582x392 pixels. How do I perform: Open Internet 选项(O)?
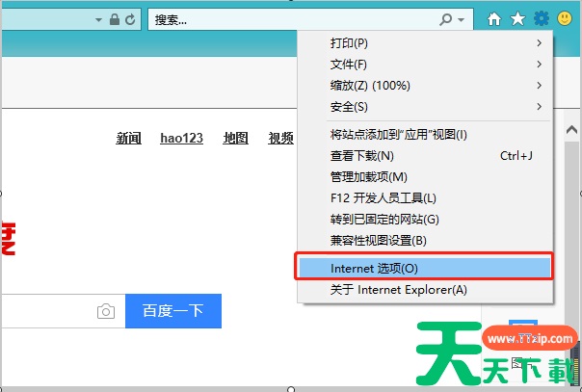425,268
